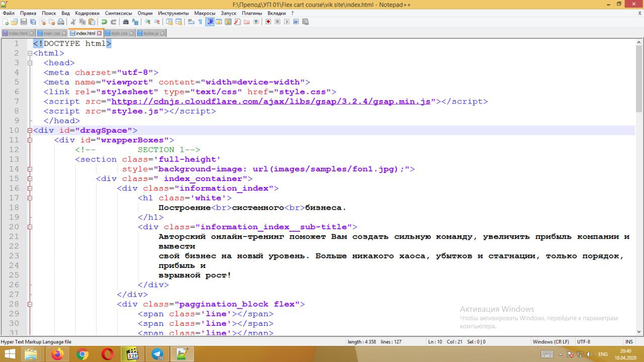Image resolution: width=644 pixels, height=362 pixels.
Task: Click the Synchronize Vertical Scrolling icon
Action: pyautogui.click(x=169, y=22)
